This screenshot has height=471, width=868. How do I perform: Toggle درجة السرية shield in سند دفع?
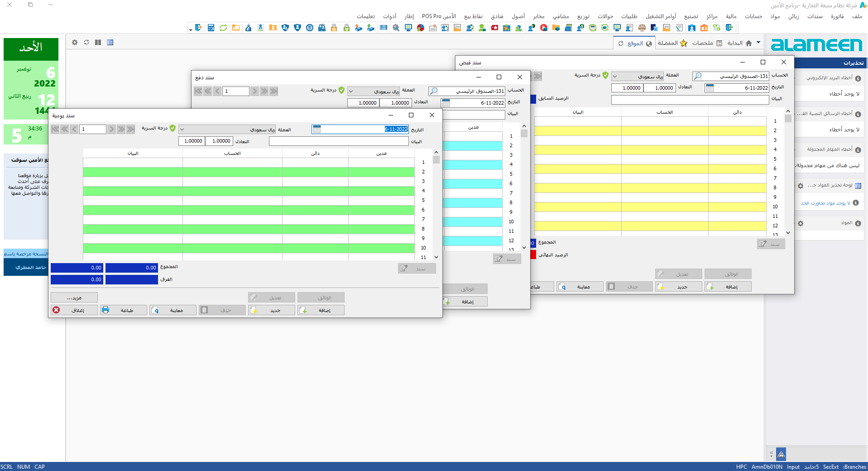(x=341, y=90)
